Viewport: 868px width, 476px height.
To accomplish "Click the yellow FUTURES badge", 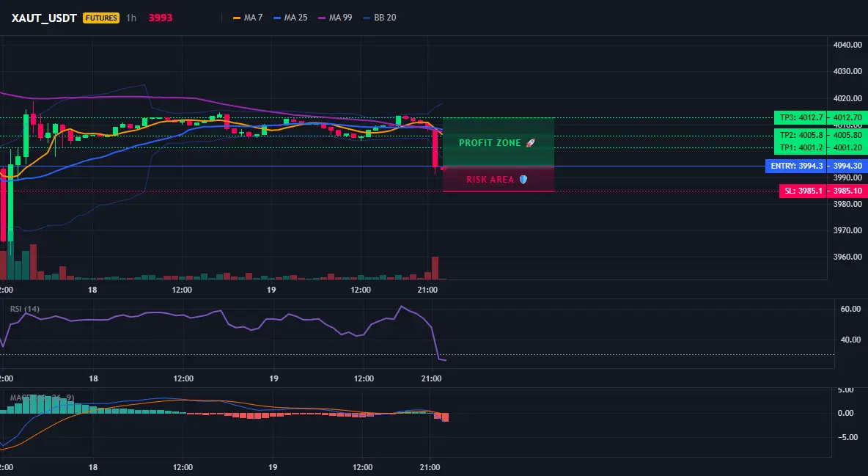I will (101, 18).
